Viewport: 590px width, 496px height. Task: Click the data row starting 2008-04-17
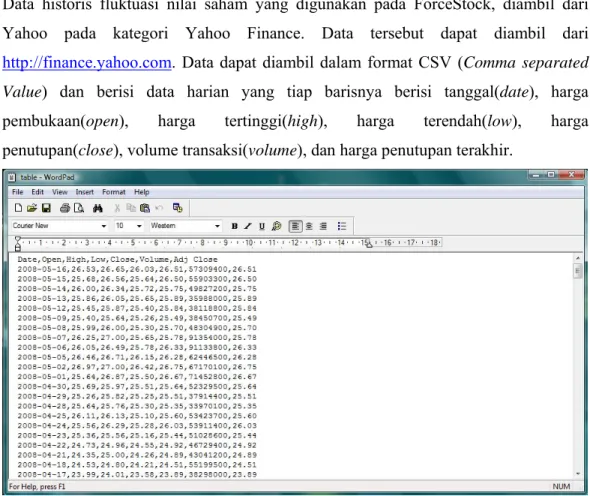pos(137,475)
